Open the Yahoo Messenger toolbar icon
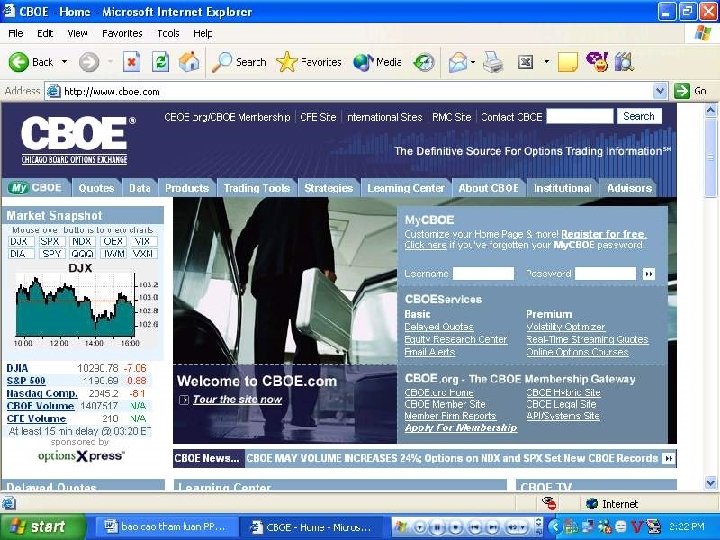Viewport: 720px width, 540px height. coord(597,62)
